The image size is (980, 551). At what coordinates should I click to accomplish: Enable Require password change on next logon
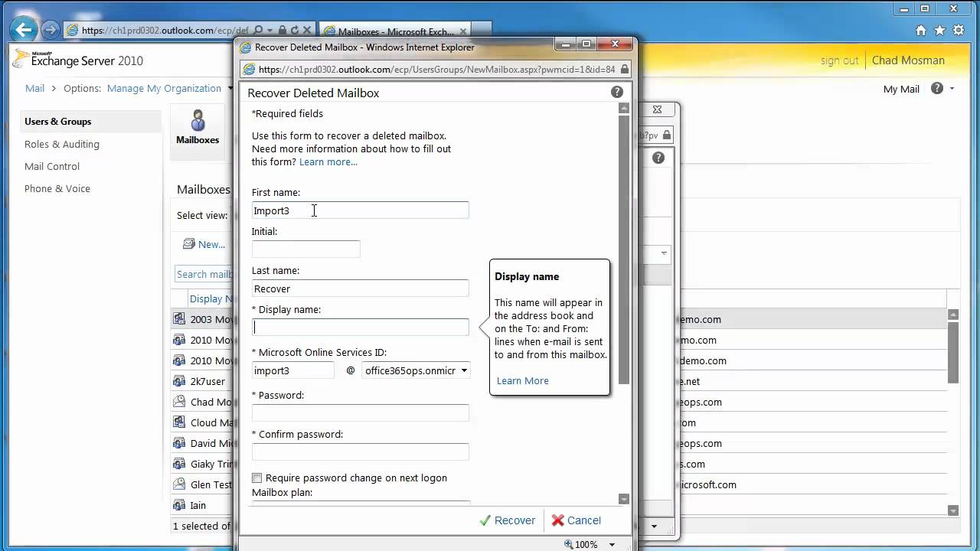coord(257,478)
